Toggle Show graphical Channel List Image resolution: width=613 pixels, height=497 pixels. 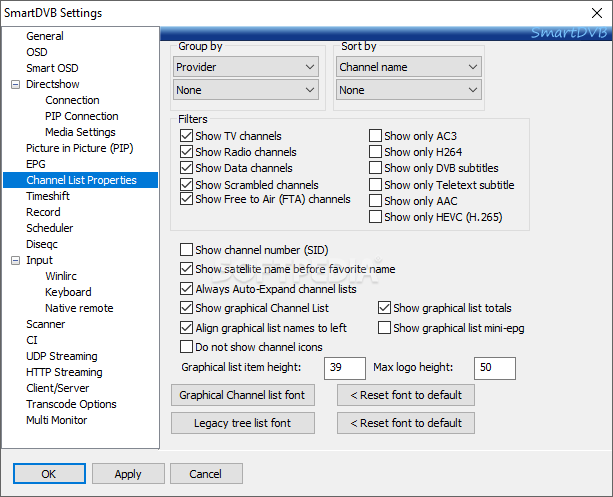pyautogui.click(x=186, y=308)
